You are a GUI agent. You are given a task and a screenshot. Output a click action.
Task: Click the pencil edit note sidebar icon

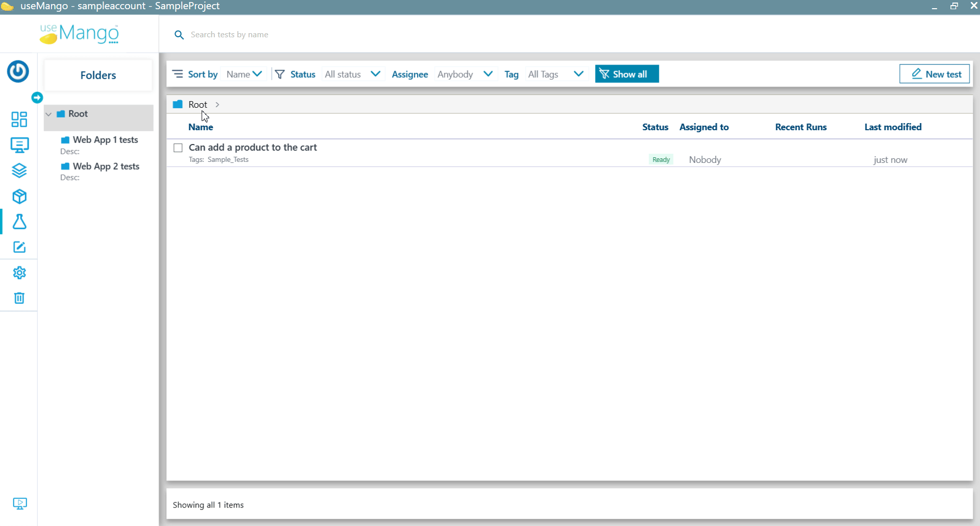[19, 247]
